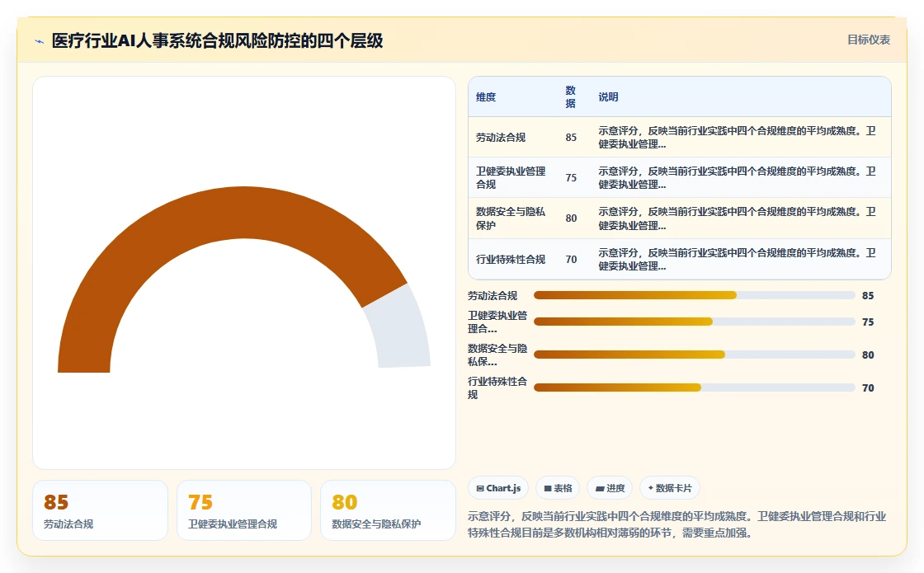Click the Chart.js tag icon
This screenshot has height=573, width=924.
coord(480,488)
